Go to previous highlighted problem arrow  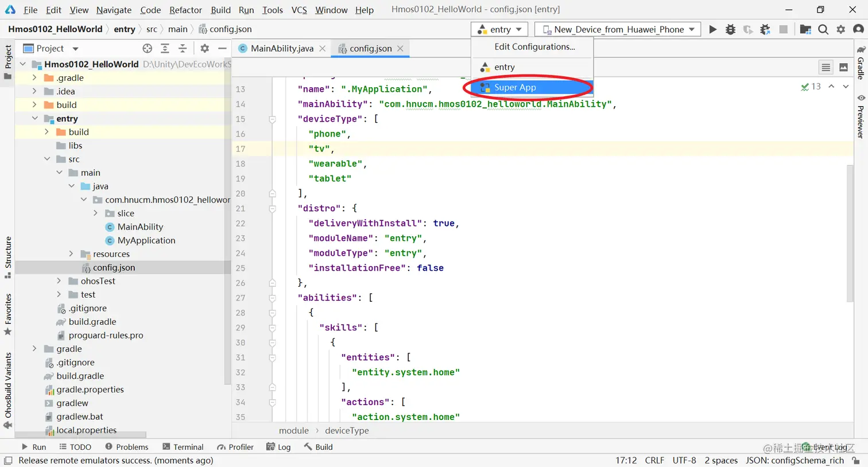831,87
